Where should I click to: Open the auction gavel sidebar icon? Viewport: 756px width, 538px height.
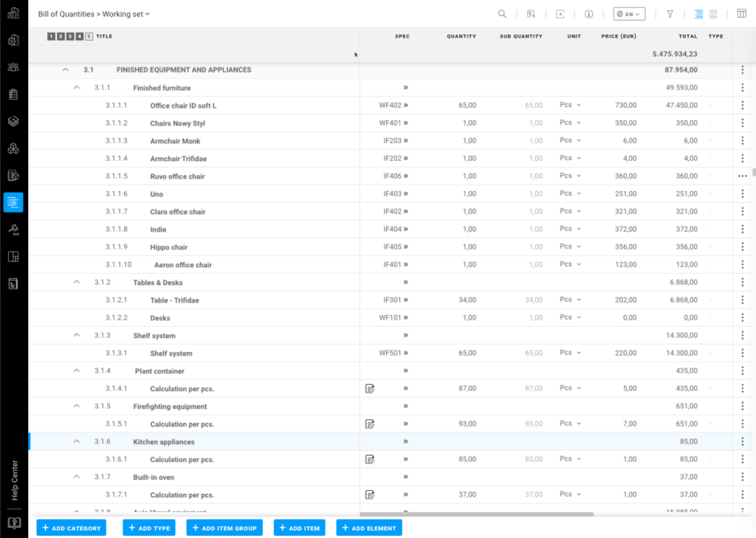(x=13, y=230)
